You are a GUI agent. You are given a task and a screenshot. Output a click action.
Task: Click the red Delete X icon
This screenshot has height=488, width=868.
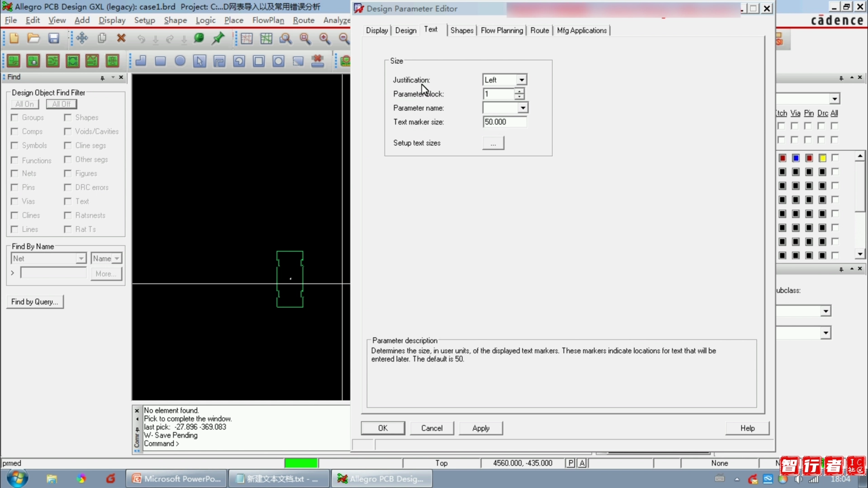coord(121,38)
